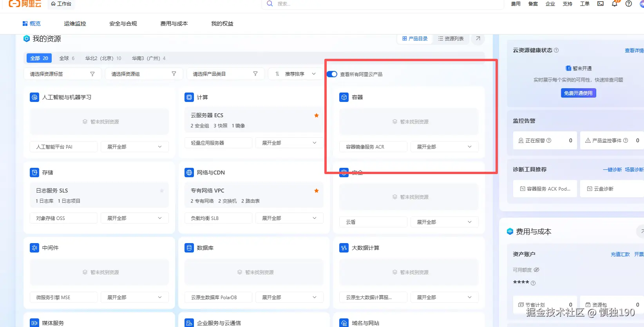Open the Cloud Shell terminal icon
The height and width of the screenshot is (327, 644).
click(x=600, y=4)
